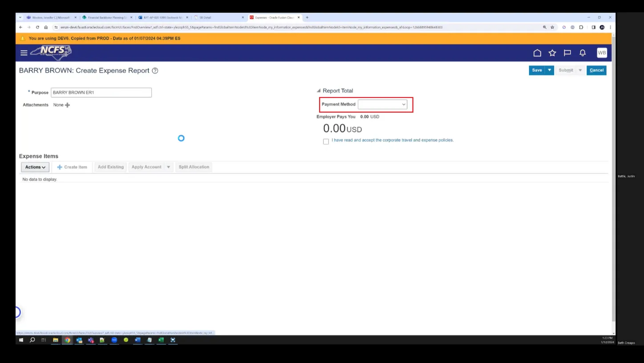Image resolution: width=644 pixels, height=363 pixels.
Task: Open the Notifications bell
Action: (583, 53)
